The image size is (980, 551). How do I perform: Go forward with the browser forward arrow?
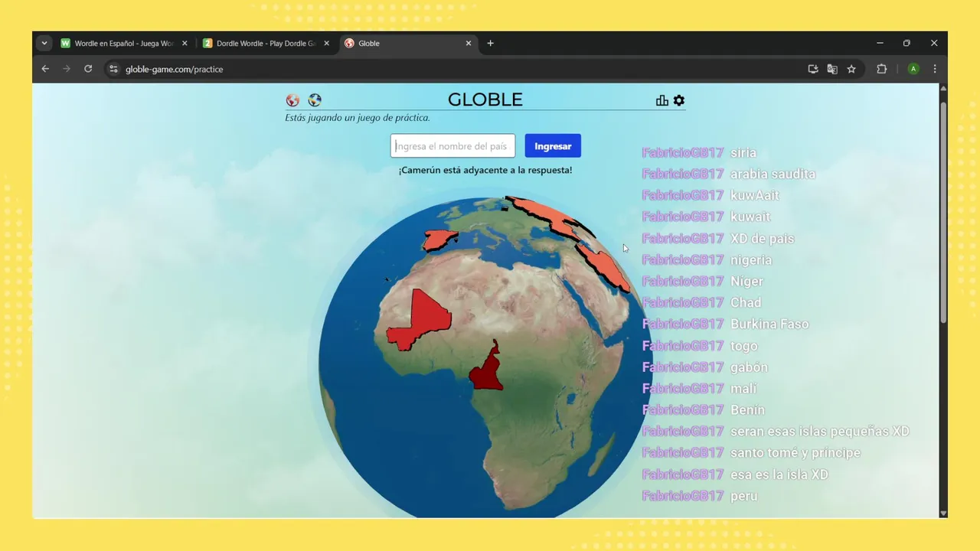pyautogui.click(x=67, y=69)
